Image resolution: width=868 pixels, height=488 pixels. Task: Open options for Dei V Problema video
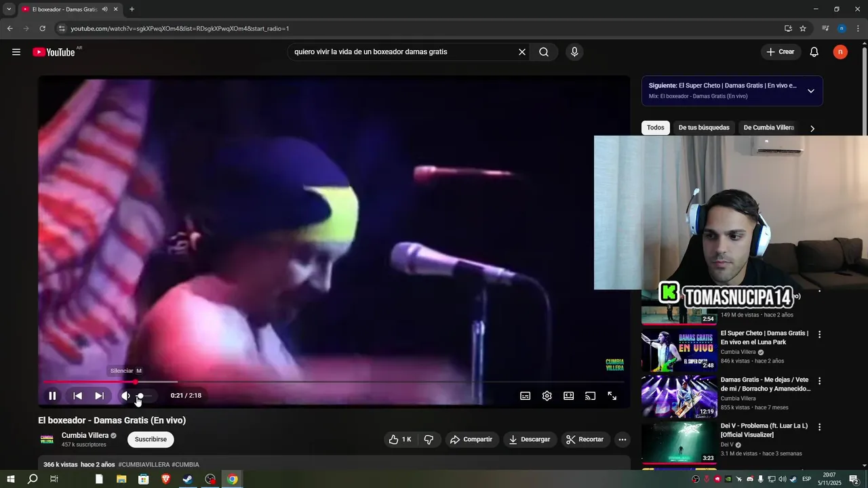click(x=819, y=427)
